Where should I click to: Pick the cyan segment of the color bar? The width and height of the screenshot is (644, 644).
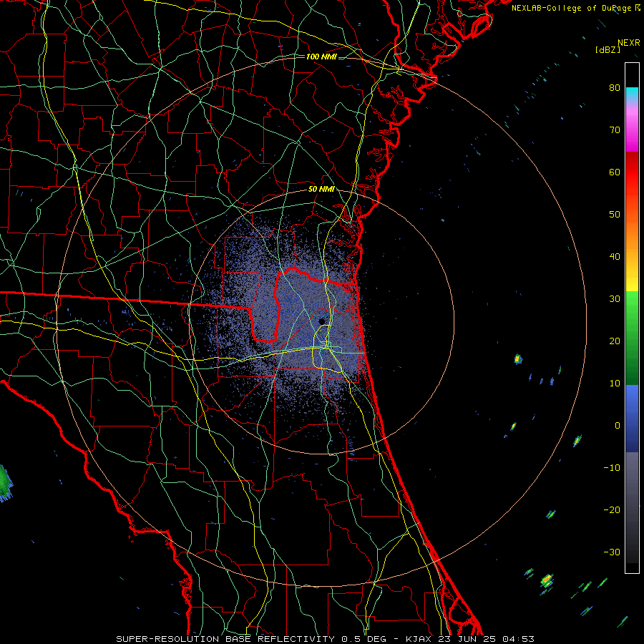click(x=632, y=94)
